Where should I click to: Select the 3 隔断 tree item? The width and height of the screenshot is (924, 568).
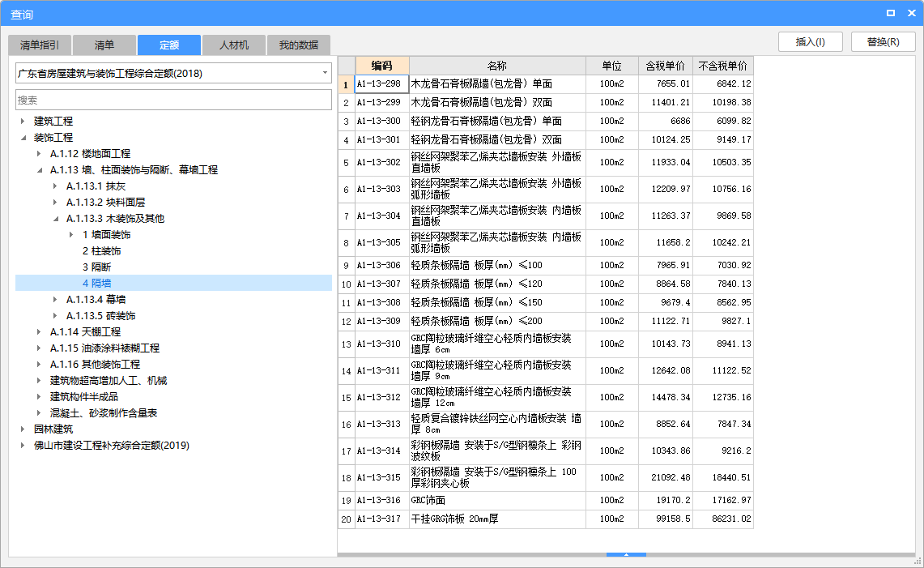[x=96, y=267]
